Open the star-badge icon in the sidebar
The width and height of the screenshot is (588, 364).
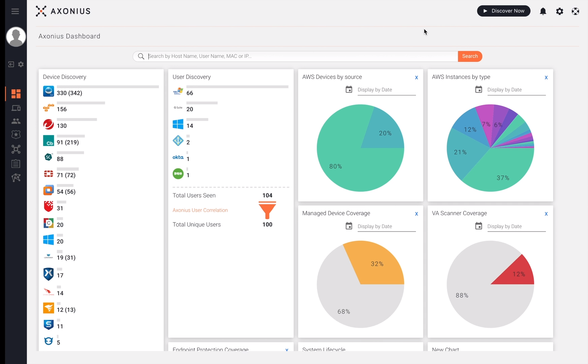click(x=16, y=134)
